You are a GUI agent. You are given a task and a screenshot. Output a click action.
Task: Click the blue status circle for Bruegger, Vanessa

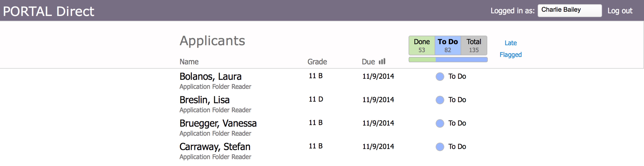click(440, 123)
